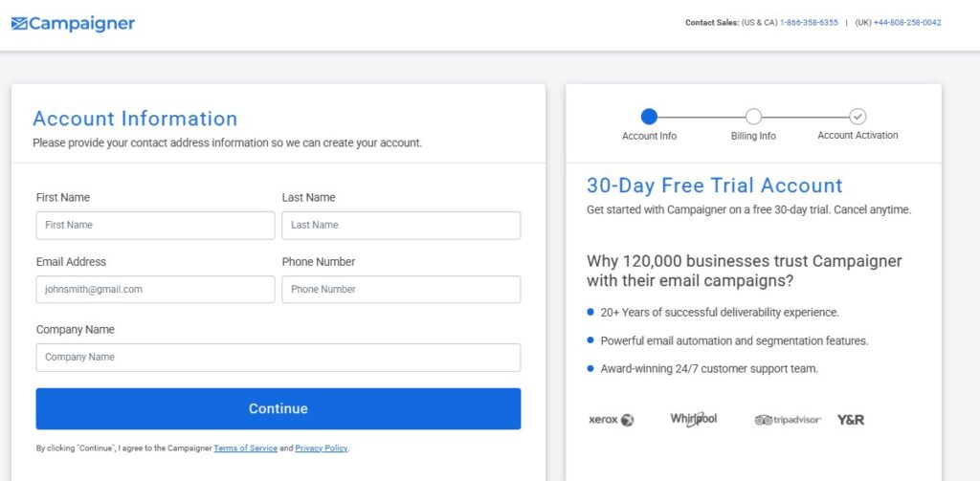
Task: Click the Contact Sales label
Action: coord(712,23)
